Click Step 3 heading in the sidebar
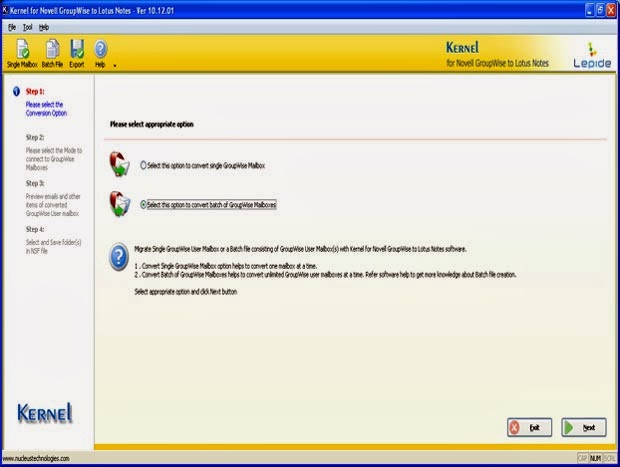The height and width of the screenshot is (467, 620). tap(35, 183)
